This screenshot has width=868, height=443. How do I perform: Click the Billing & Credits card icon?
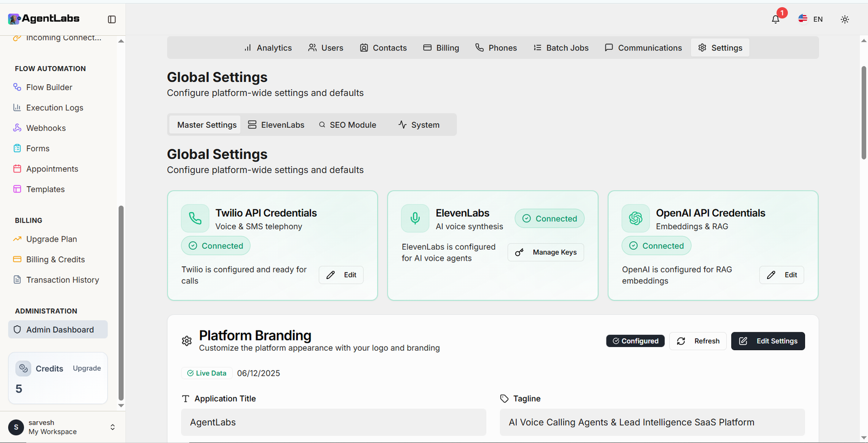coord(17,260)
